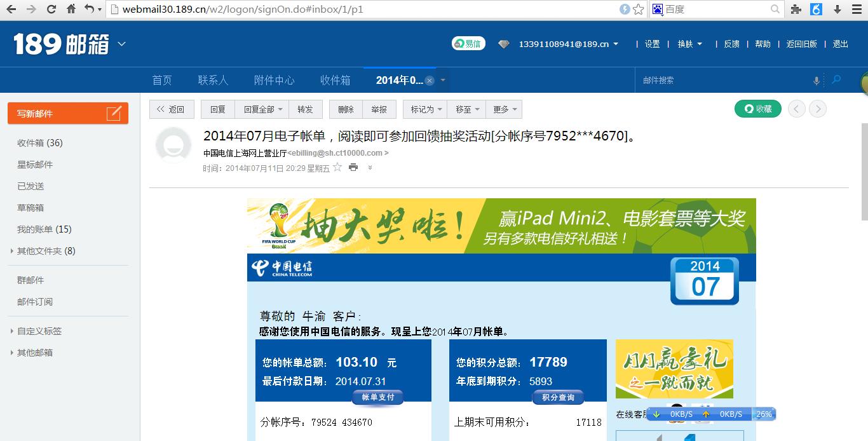
Task: Click the lightning speed-mode icon in address bar
Action: click(625, 10)
